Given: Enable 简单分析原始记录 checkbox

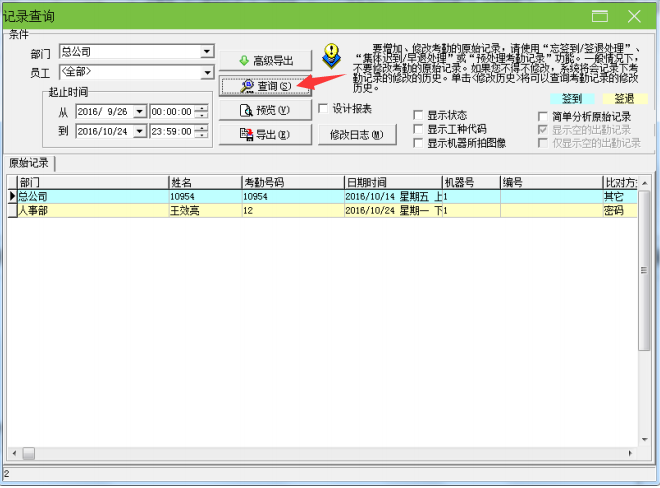Looking at the screenshot, I should pos(543,116).
